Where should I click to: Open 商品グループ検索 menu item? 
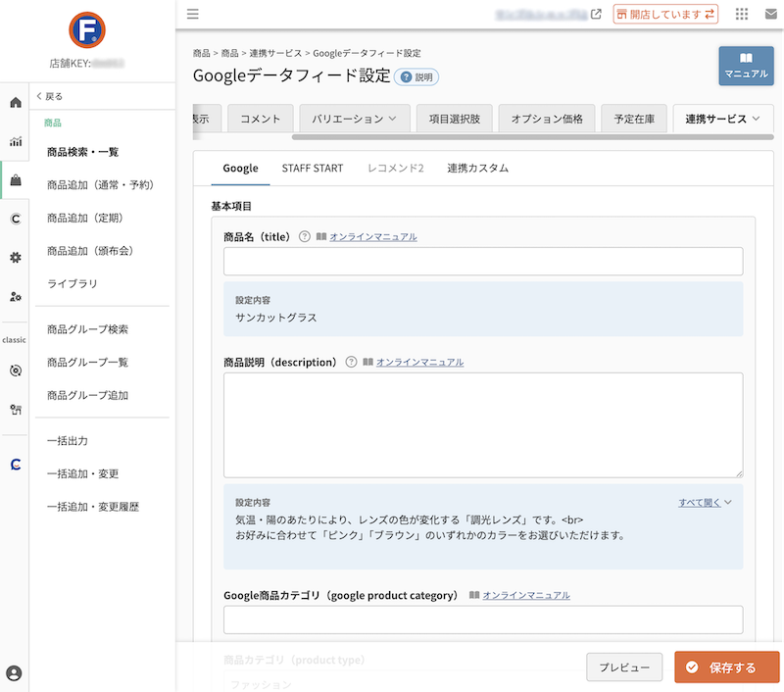tap(87, 329)
